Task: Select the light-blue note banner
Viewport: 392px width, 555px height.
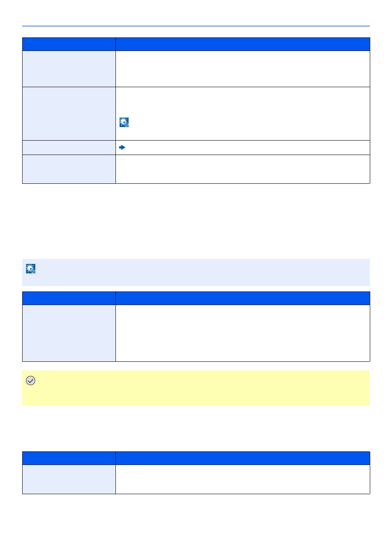Action: 196,272
